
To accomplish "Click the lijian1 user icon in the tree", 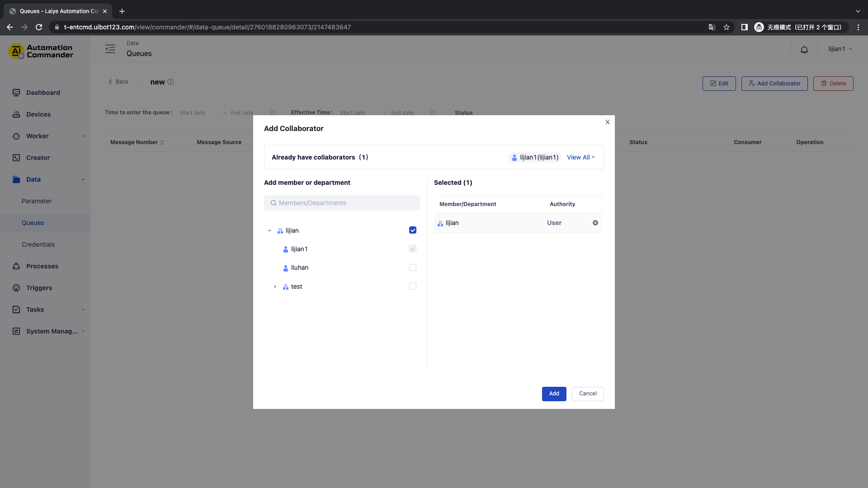I will click(286, 249).
